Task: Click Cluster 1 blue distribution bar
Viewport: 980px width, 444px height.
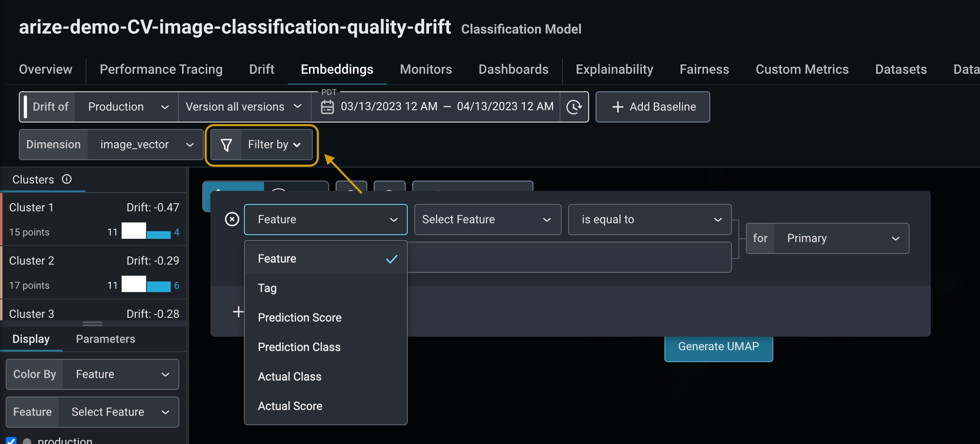Action: 159,234
